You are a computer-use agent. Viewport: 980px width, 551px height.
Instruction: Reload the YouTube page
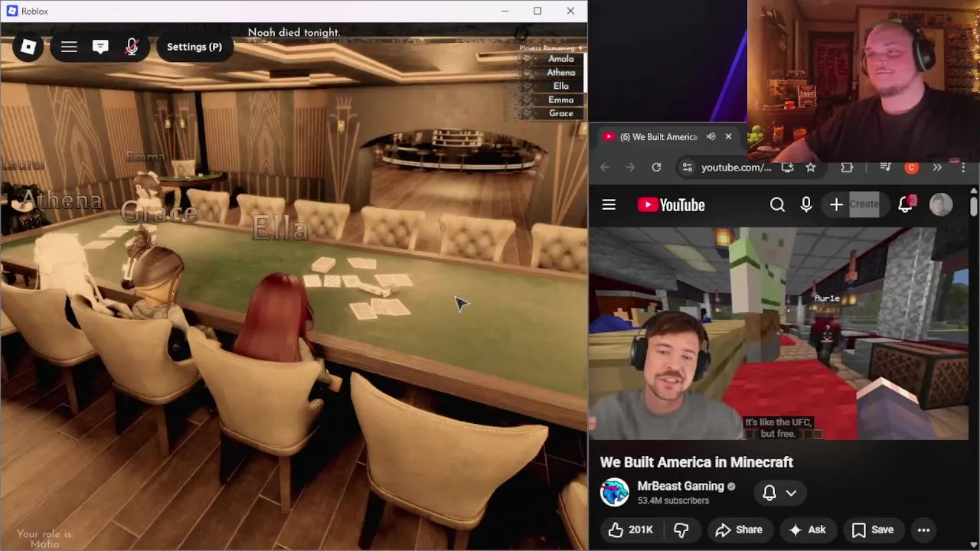[656, 168]
